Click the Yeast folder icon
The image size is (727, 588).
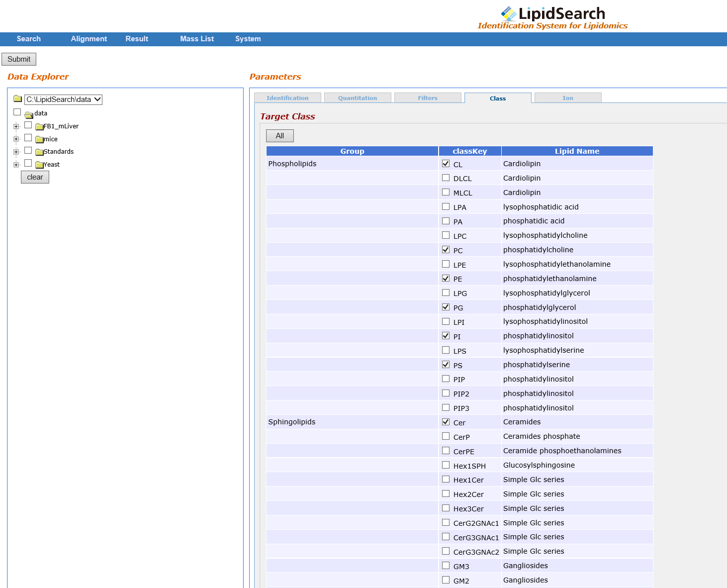tap(39, 165)
